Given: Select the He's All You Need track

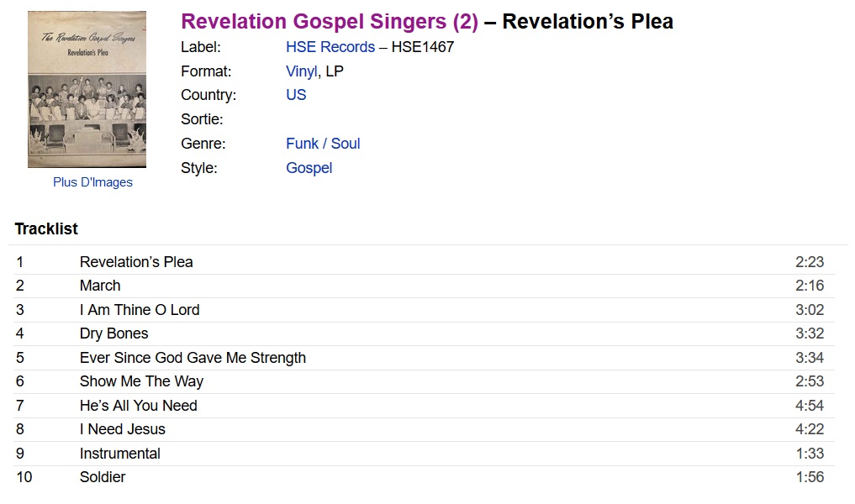Looking at the screenshot, I should (x=424, y=406).
